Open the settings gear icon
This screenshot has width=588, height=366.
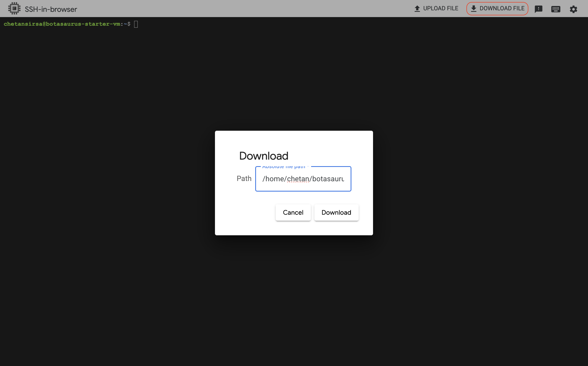coord(573,9)
